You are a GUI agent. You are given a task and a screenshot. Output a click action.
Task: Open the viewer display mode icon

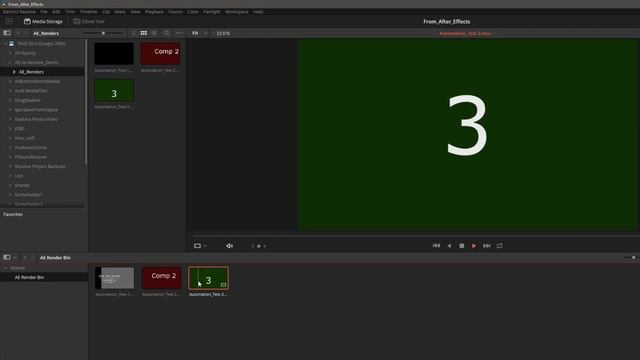coord(198,246)
